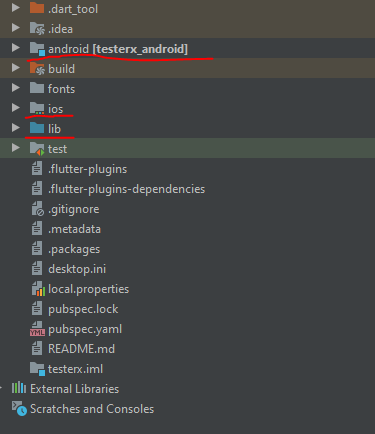Click the .metadata file icon
This screenshot has width=375, height=434.
37,228
